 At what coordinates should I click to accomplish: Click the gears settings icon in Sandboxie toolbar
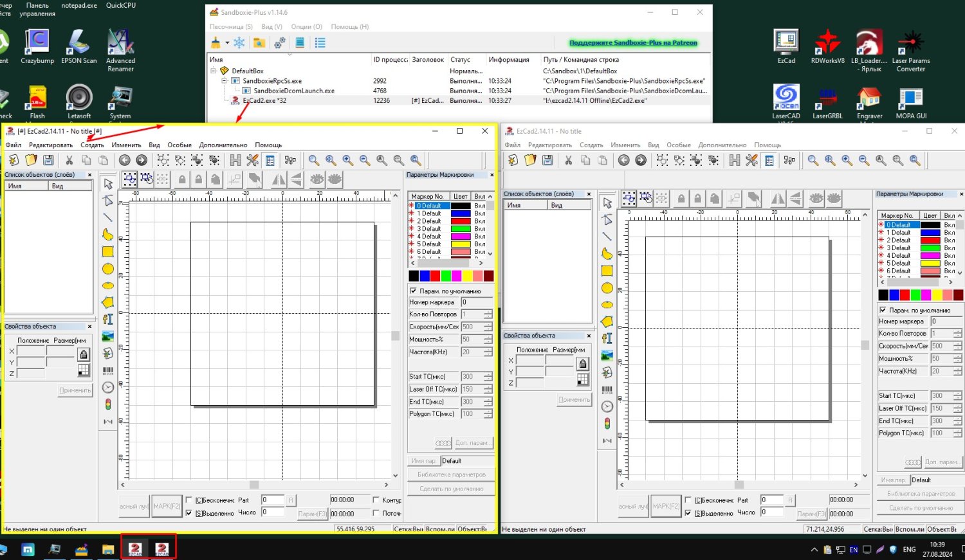[280, 42]
